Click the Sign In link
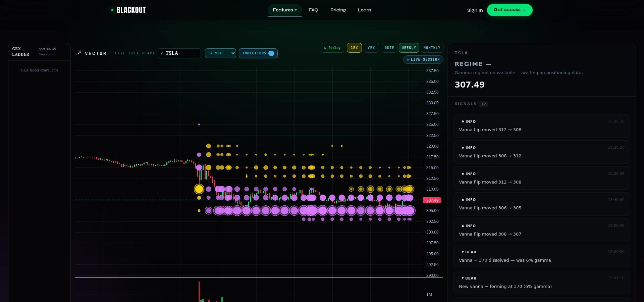 [x=475, y=10]
